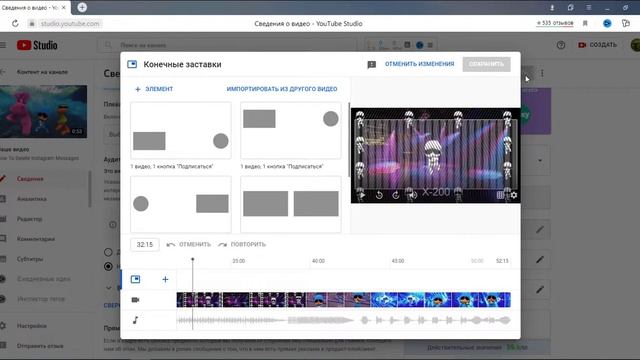This screenshot has height=360, width=640.
Task: Click the Create button
Action: point(598,45)
